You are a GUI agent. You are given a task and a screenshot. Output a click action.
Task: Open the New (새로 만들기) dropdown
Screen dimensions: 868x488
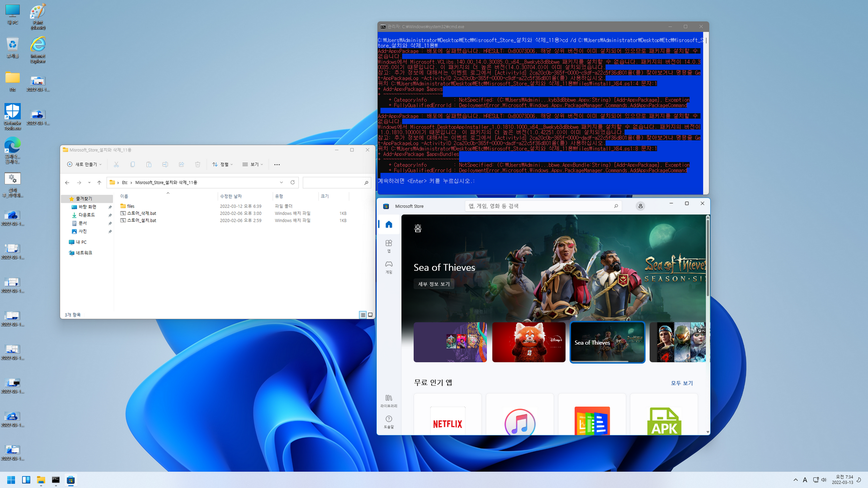point(84,165)
